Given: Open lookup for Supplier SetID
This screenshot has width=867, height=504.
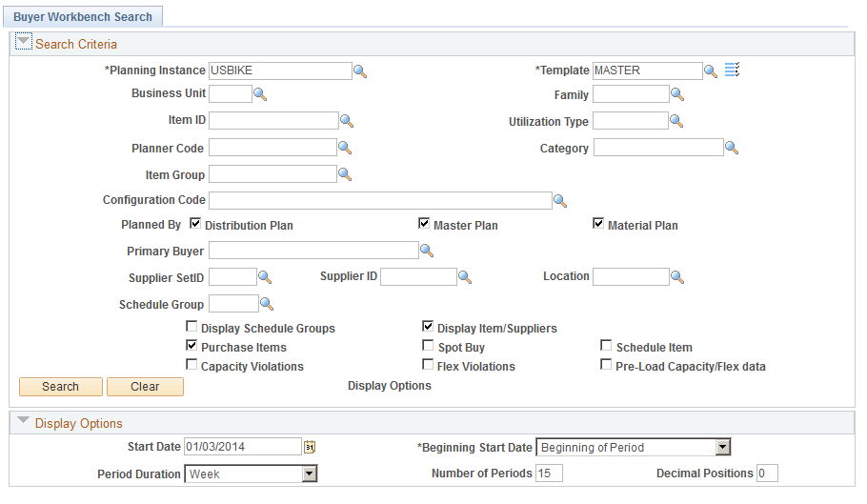Looking at the screenshot, I should pyautogui.click(x=265, y=277).
